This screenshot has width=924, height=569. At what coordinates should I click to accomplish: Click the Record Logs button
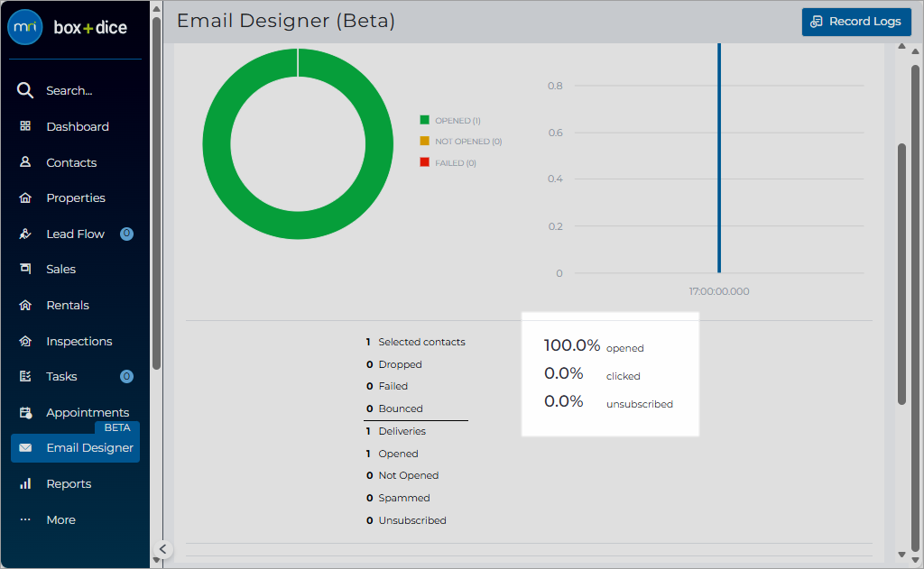tap(856, 22)
